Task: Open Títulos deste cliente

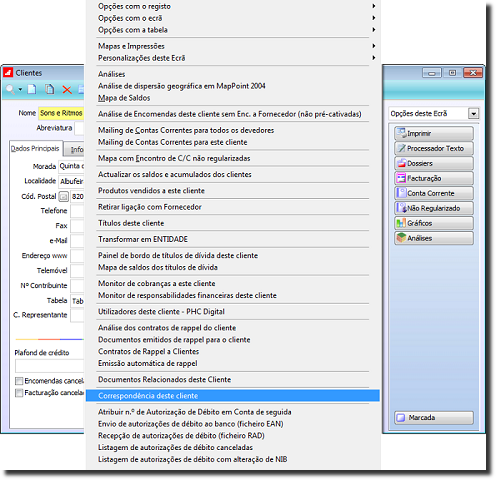Action: click(x=233, y=223)
